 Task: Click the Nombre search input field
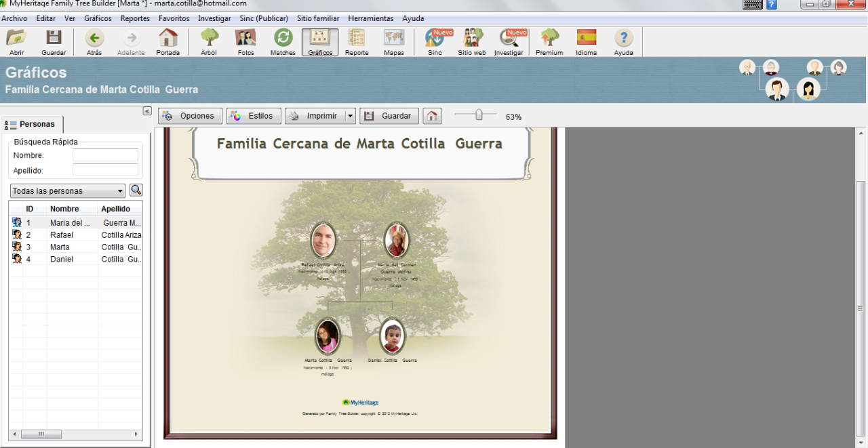point(105,155)
